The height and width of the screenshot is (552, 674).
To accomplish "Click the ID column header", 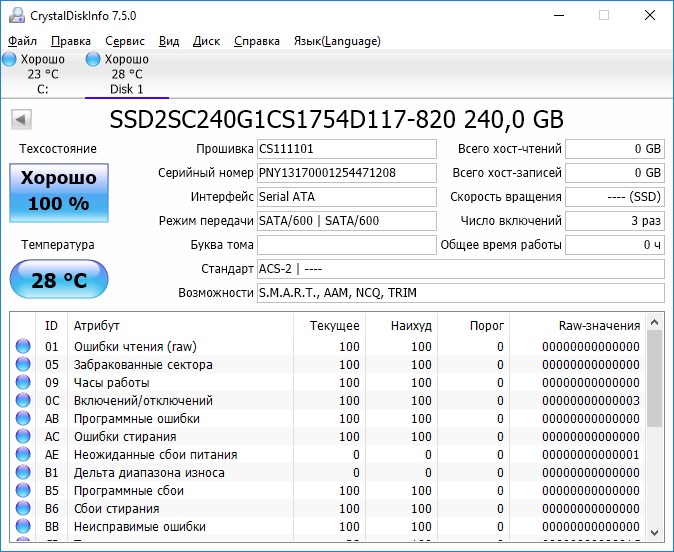I will (x=51, y=325).
